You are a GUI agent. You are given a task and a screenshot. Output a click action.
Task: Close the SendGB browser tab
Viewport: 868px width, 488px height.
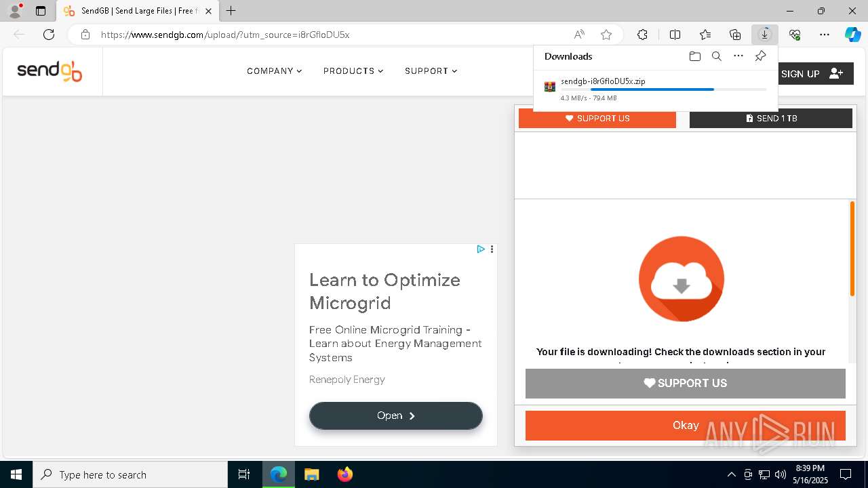[208, 11]
